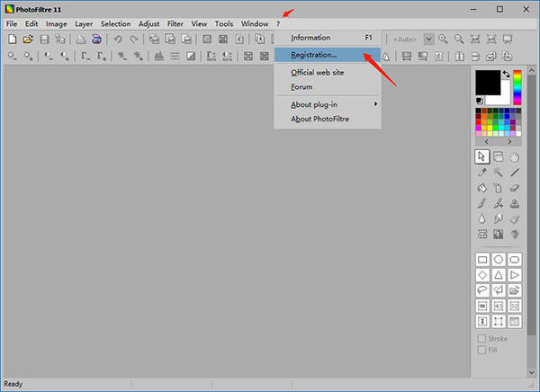Reset to default black and white colors
540x392 pixels.
click(479, 101)
